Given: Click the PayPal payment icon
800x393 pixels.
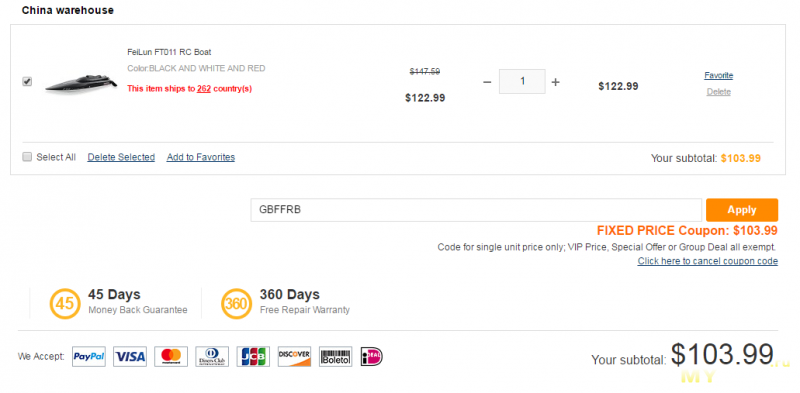Looking at the screenshot, I should click(89, 357).
